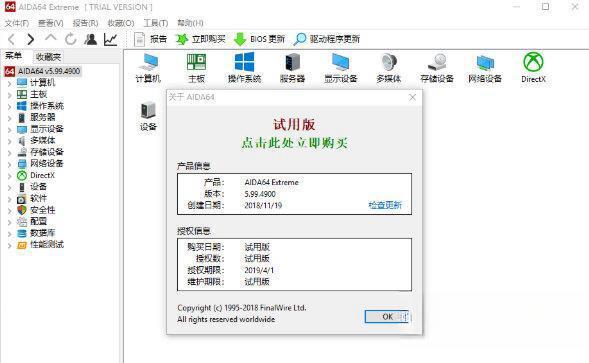The image size is (589, 363).
Task: Expand the 显示设备 tree node
Action: (9, 130)
